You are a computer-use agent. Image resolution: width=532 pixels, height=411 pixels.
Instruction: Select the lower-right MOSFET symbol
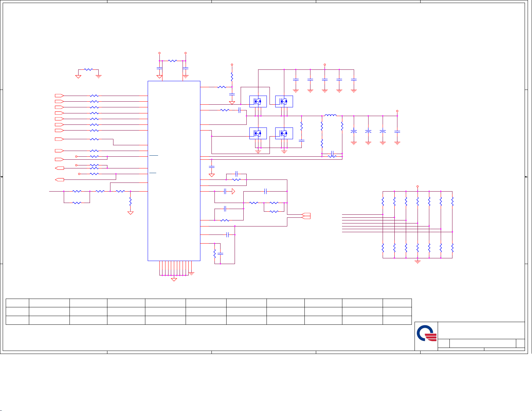tap(284, 133)
